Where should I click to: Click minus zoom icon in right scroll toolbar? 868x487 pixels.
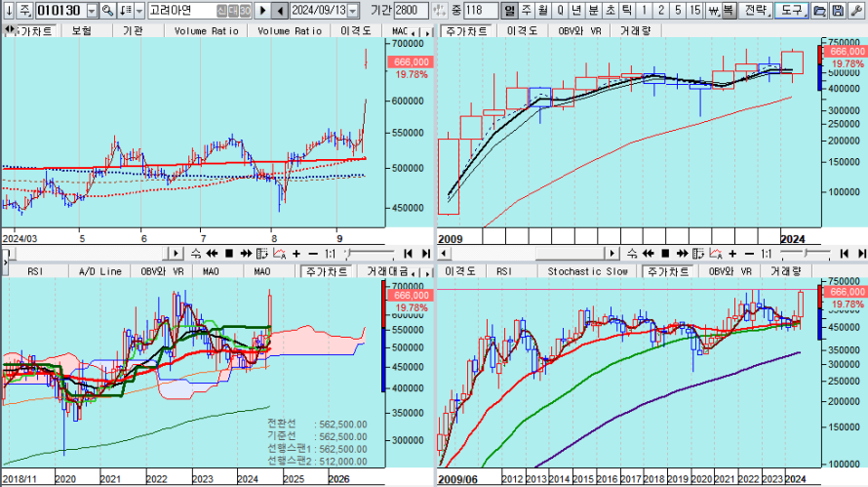749,254
